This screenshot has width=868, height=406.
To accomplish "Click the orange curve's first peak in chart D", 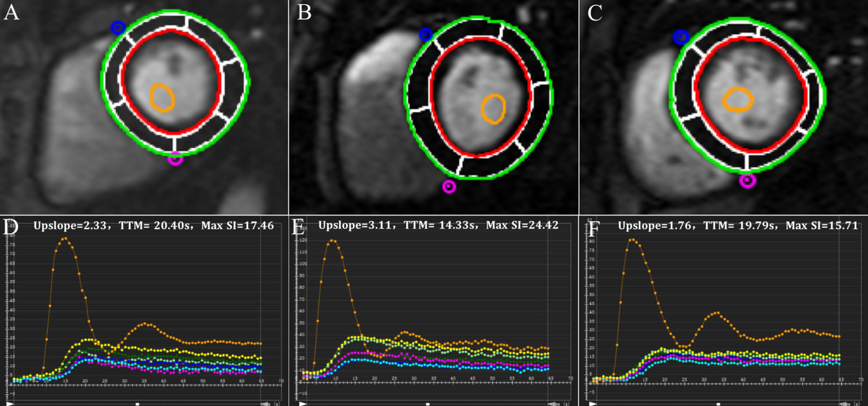I will 65,238.
